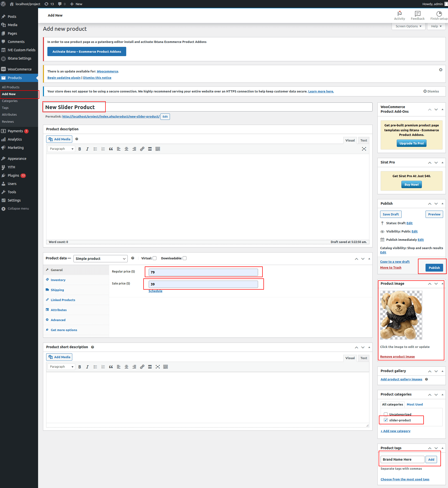Tick the Downloadable checkbox
Viewport: 448px width, 488px height.
[185, 258]
